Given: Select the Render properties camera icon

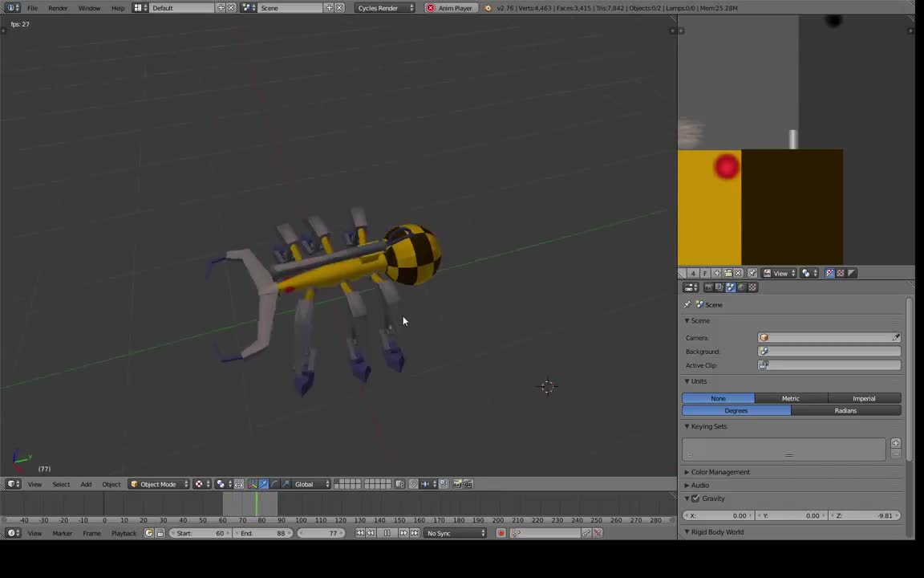Looking at the screenshot, I should point(707,287).
